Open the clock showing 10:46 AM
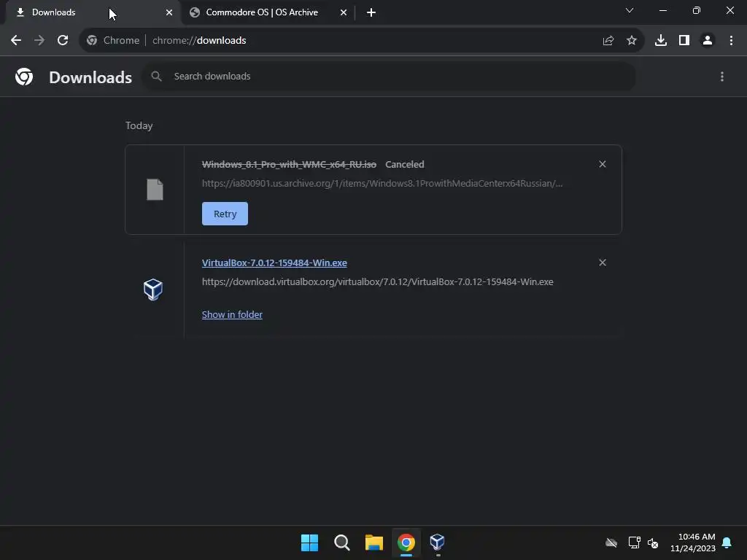The height and width of the screenshot is (560, 747). tap(693, 542)
